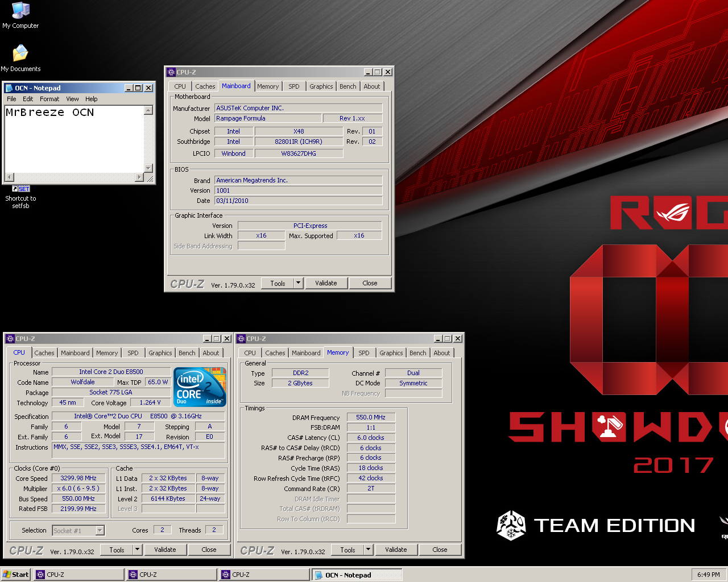
Task: Select CPU tab in Mainboard CPU-Z window
Action: pos(180,86)
